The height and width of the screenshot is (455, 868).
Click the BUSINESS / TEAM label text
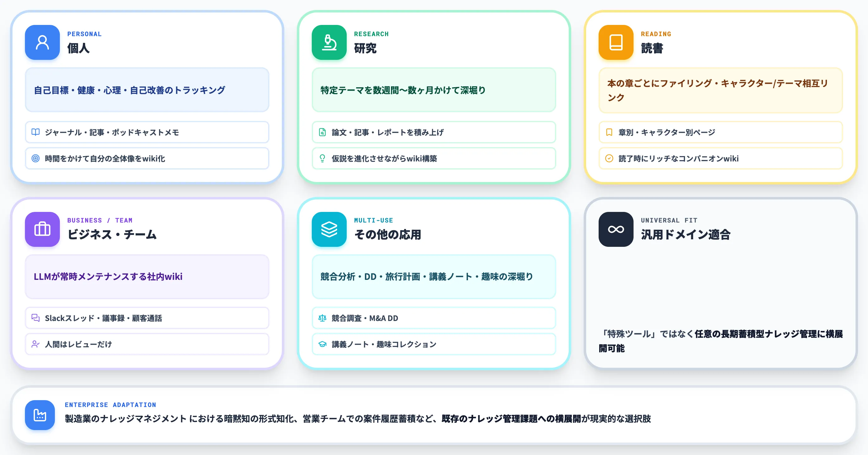click(100, 220)
